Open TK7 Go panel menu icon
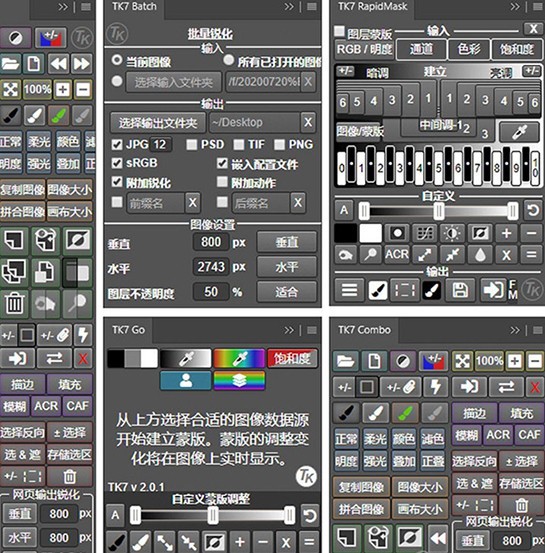Image resolution: width=545 pixels, height=553 pixels. [x=311, y=330]
